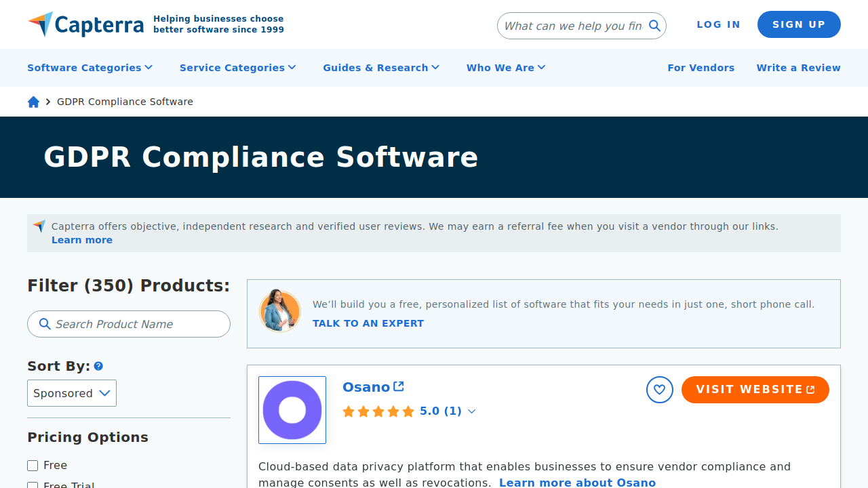
Task: Save Osano with the heart icon
Action: click(660, 390)
